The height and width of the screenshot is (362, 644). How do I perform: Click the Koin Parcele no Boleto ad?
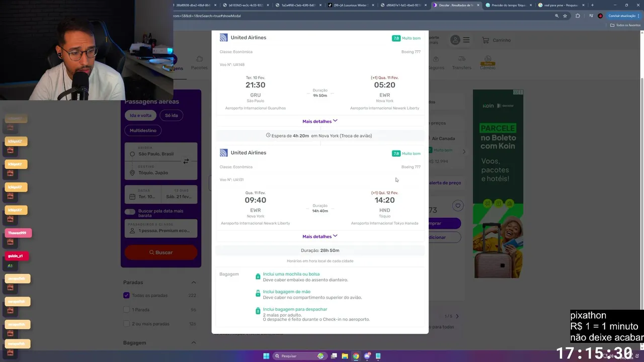point(498,184)
